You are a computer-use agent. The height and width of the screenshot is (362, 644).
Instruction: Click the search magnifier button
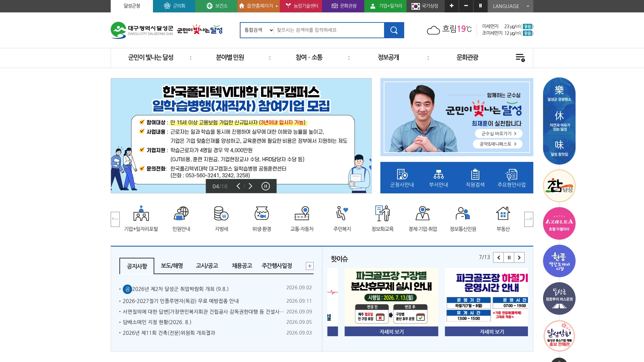click(394, 30)
